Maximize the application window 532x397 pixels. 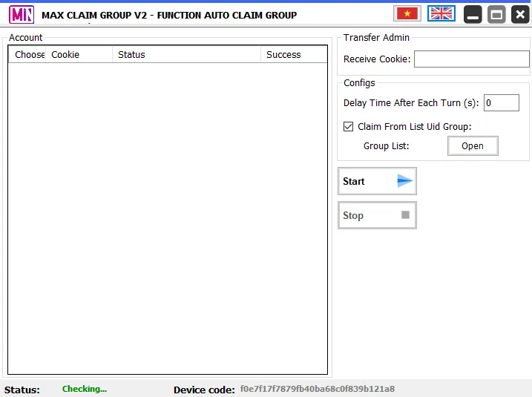point(496,14)
